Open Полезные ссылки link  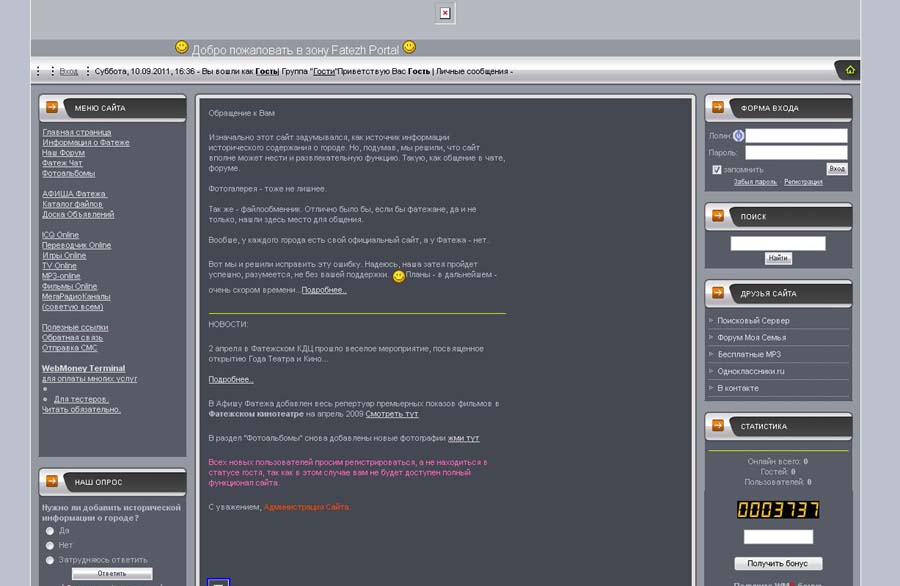[x=75, y=327]
